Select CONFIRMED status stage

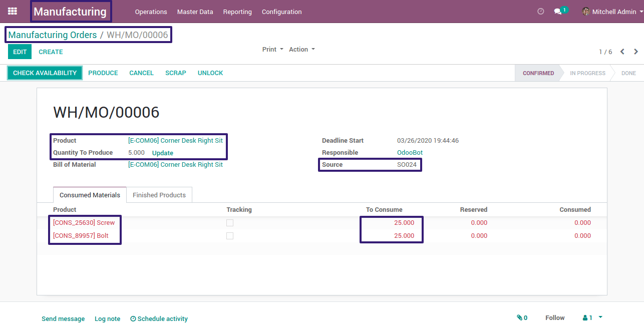click(538, 73)
